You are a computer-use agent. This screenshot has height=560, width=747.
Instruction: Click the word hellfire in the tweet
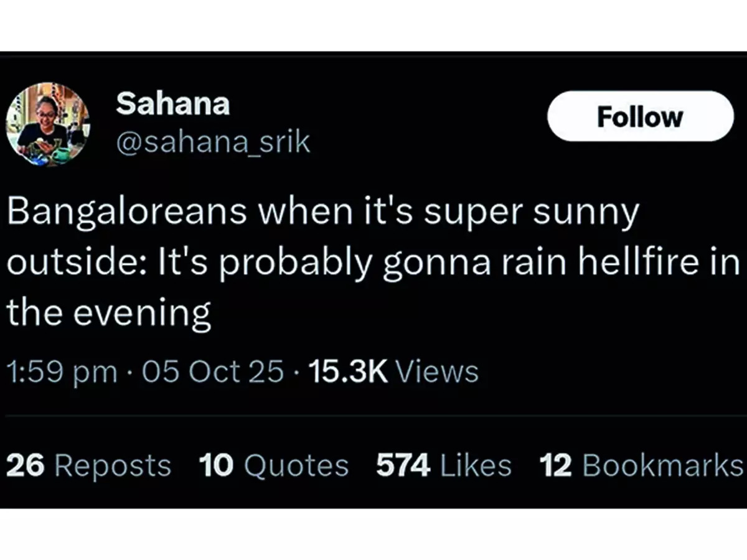click(646, 263)
